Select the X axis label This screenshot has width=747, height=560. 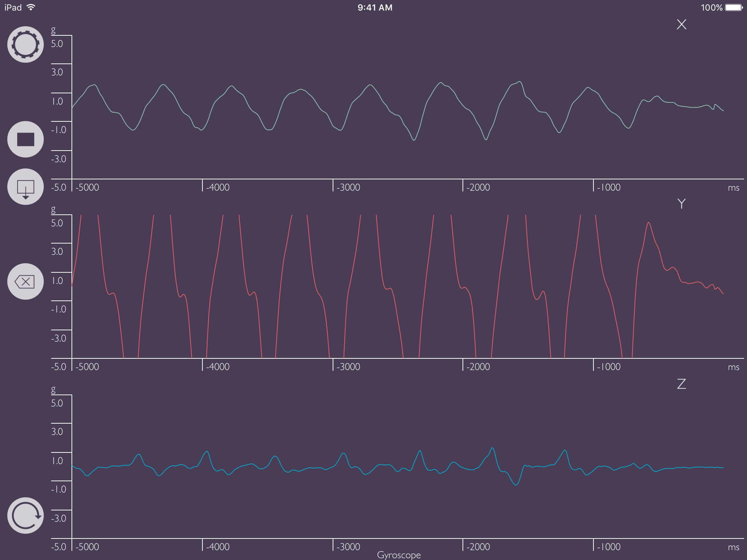click(x=681, y=24)
